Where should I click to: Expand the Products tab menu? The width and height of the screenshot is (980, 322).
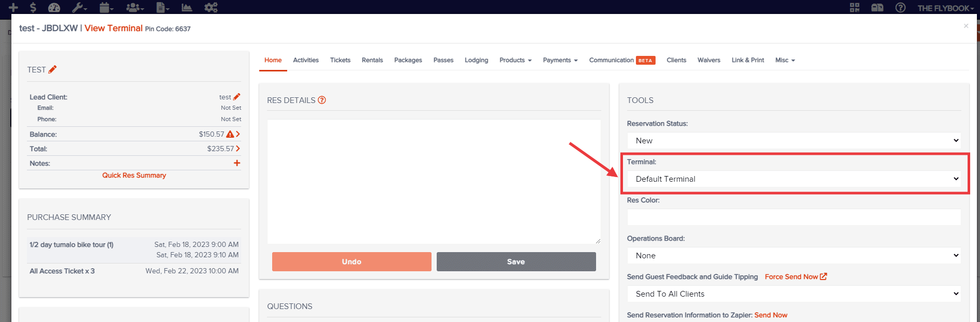coord(515,60)
